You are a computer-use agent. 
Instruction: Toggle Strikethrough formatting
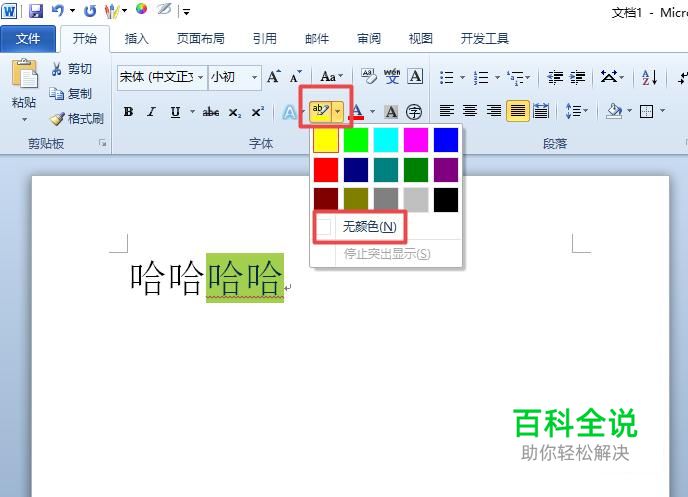tap(211, 112)
